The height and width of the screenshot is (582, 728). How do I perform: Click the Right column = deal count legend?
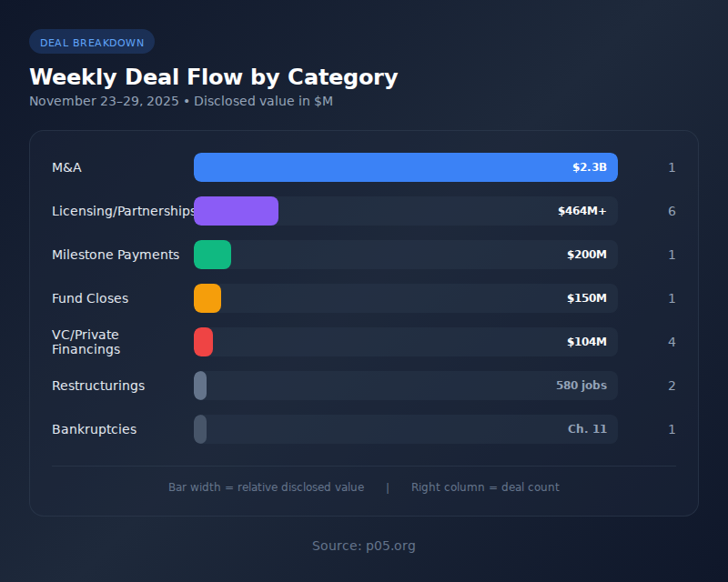485,487
